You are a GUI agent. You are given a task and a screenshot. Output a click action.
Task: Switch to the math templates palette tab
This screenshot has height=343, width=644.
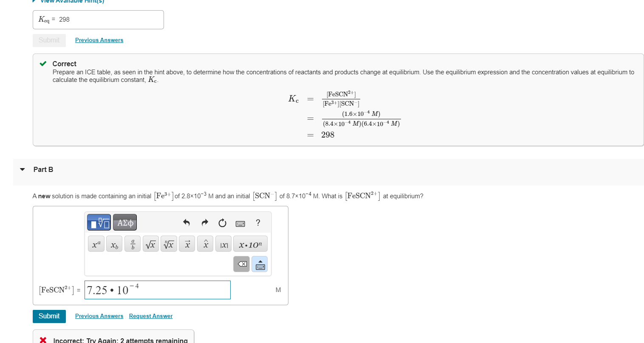(x=99, y=222)
